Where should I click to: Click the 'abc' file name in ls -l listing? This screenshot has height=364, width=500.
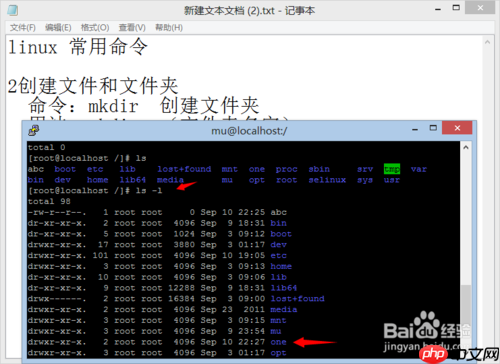(x=278, y=212)
